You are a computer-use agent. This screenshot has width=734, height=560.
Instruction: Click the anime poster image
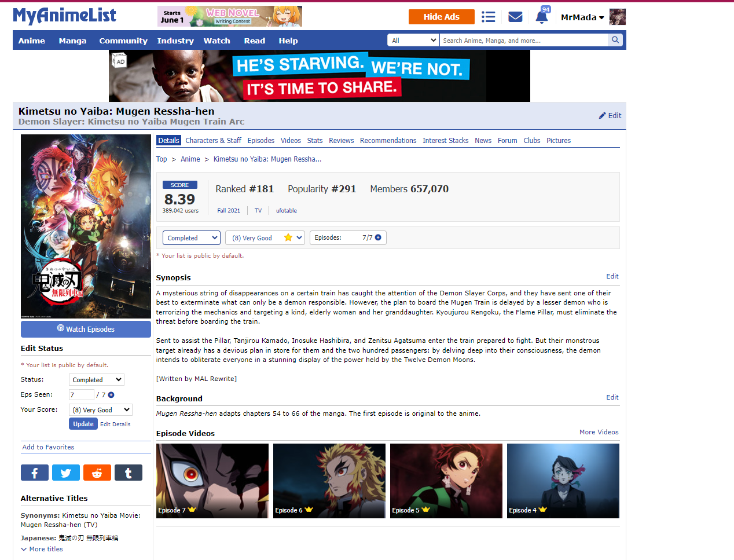[x=86, y=226]
